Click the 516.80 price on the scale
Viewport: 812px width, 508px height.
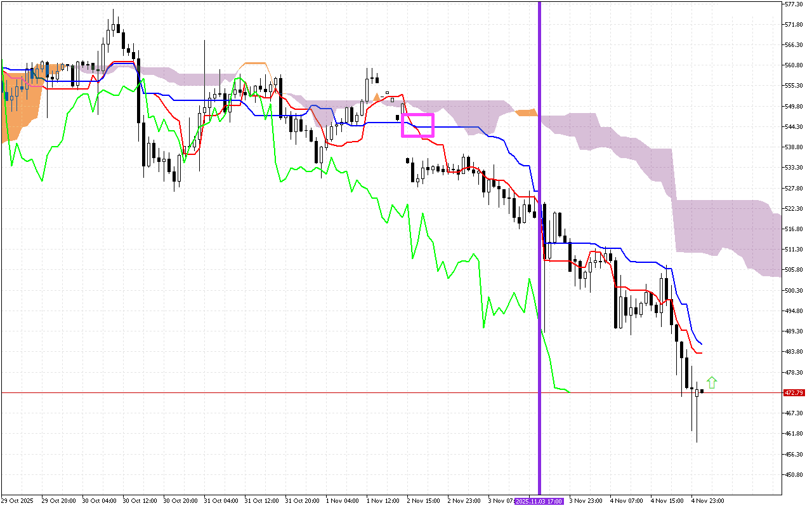click(794, 229)
